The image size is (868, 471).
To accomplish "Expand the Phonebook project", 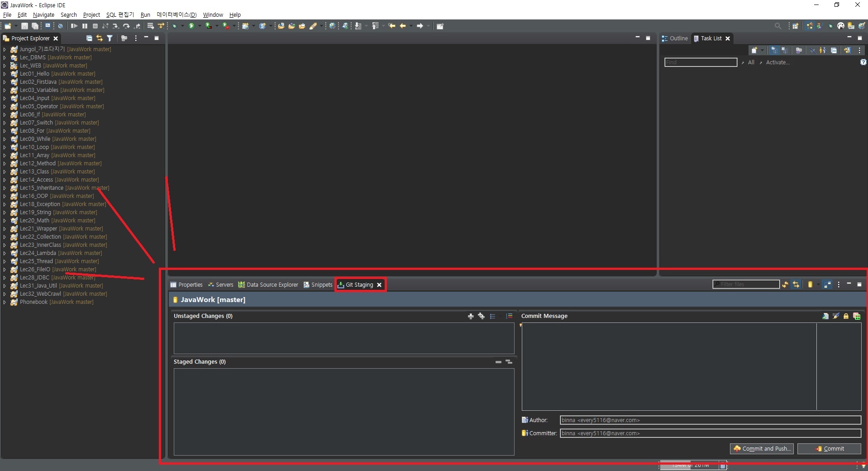I will pyautogui.click(x=5, y=302).
